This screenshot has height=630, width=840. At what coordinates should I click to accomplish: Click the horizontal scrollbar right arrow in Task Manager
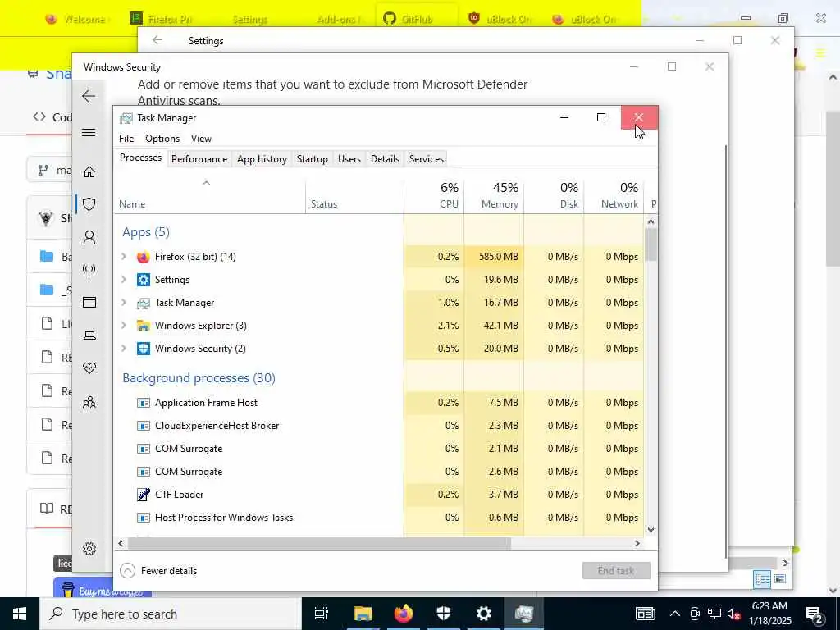[637, 543]
